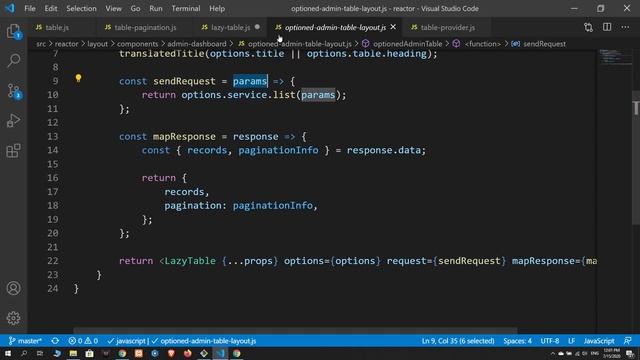Click the Visual Studio Code taskbar icon
Screen dimensions: 640x360
(220, 353)
